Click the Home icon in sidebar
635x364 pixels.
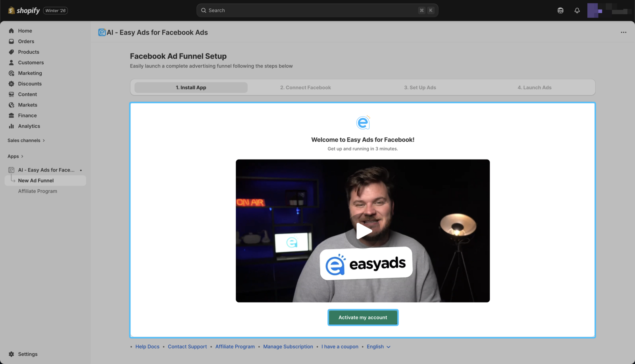(x=11, y=31)
